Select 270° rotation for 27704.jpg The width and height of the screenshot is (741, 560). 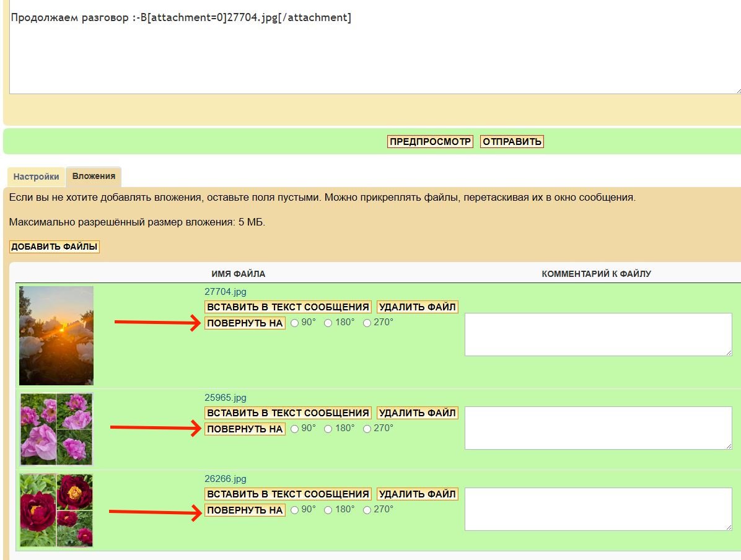[x=367, y=323]
